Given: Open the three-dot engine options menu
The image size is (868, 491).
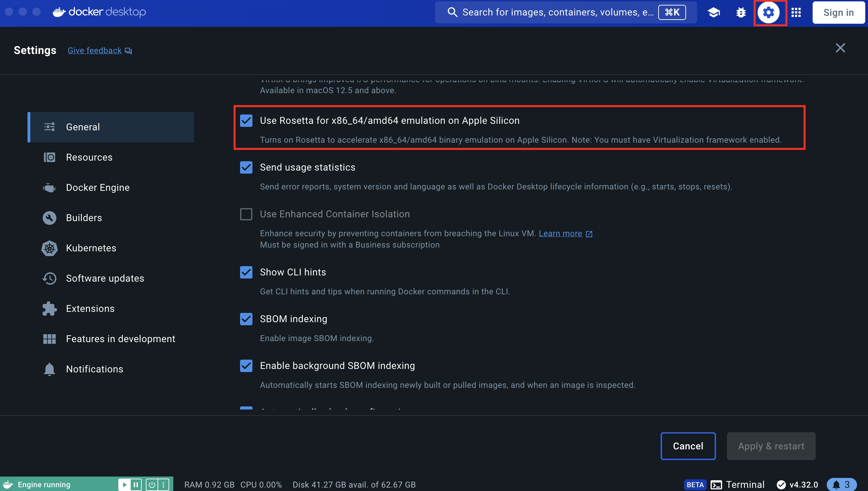Looking at the screenshot, I should 164,484.
